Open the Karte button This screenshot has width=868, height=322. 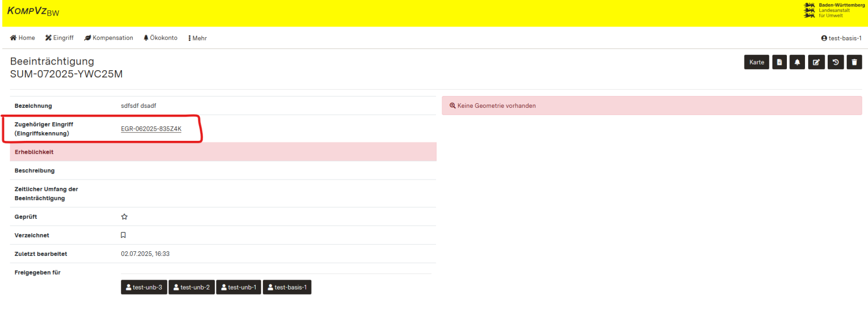click(756, 62)
